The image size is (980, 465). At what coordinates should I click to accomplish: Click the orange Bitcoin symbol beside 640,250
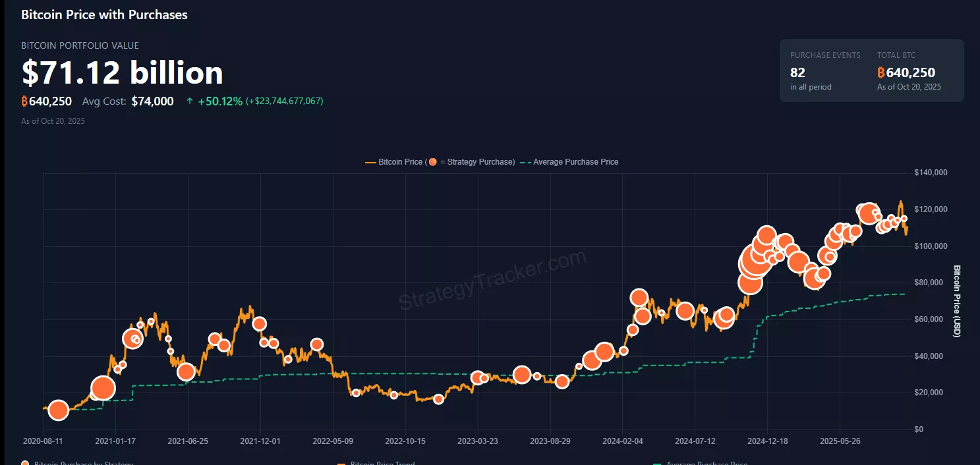pyautogui.click(x=24, y=101)
